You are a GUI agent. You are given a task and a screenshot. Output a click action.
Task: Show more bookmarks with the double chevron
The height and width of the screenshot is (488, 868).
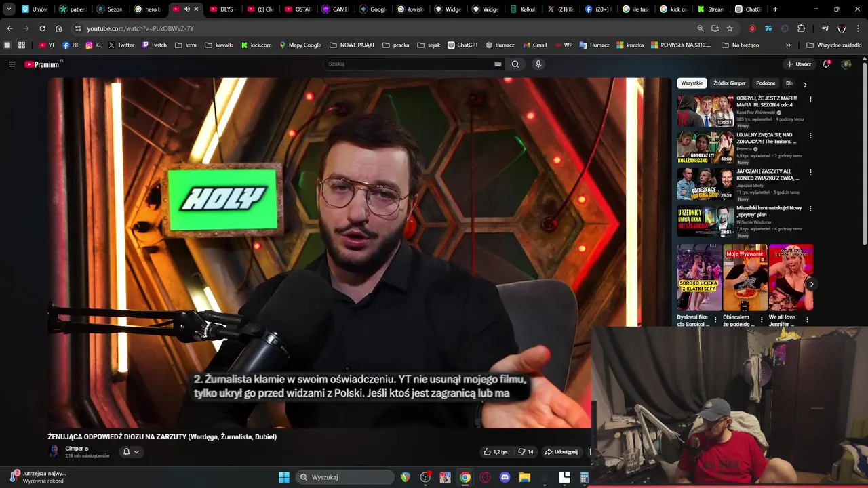click(x=788, y=45)
